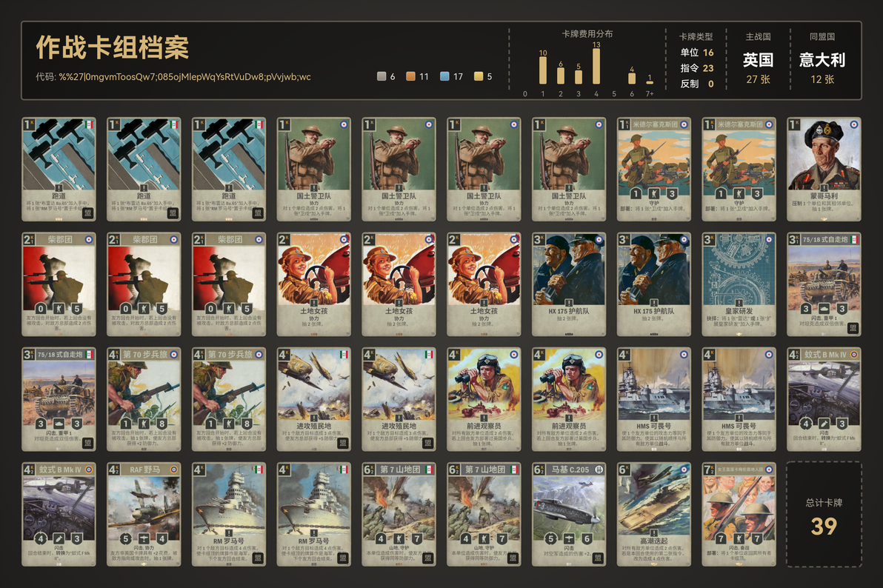Select the 75/18式自走炮 card beside 皇家研发

pyautogui.click(x=824, y=284)
